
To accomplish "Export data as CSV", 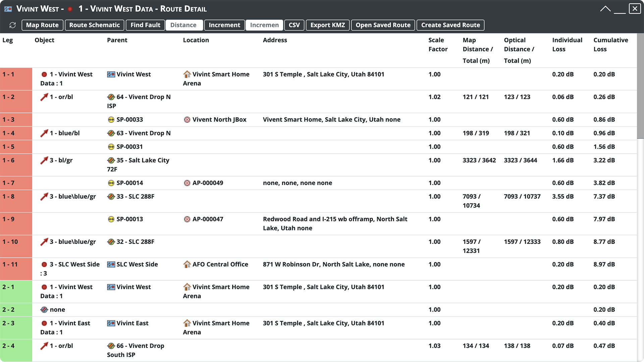I will click(294, 25).
